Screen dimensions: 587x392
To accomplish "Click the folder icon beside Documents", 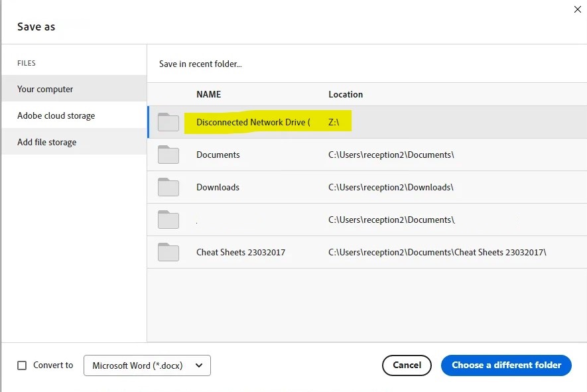I will click(168, 155).
